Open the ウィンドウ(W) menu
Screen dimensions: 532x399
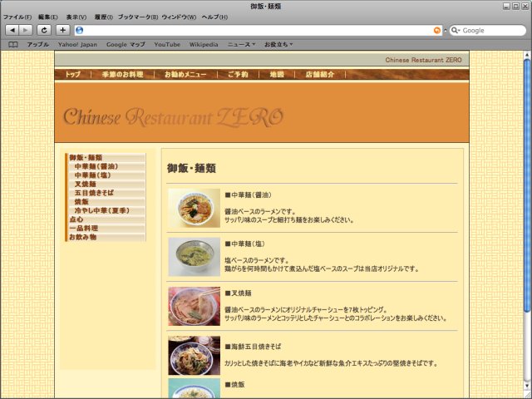pyautogui.click(x=179, y=17)
